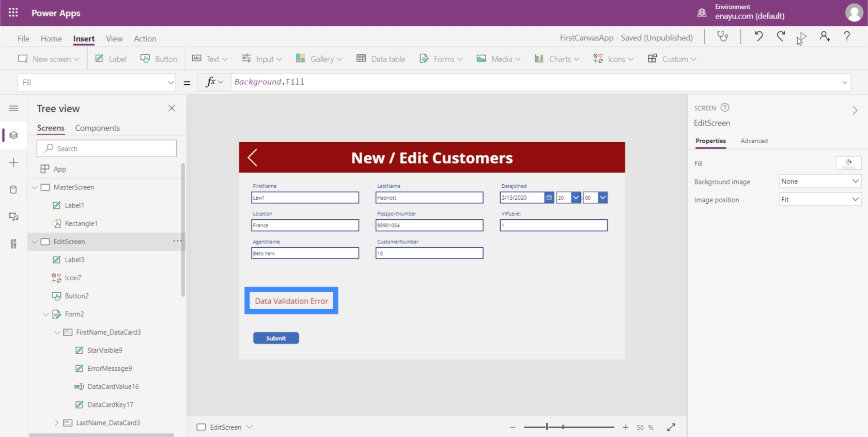Select DataCardValue16 in the tree
868x437 pixels.
point(113,386)
